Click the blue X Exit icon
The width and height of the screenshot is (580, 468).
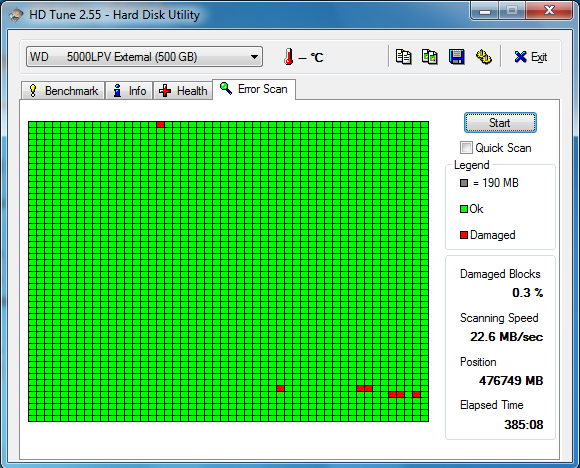click(x=520, y=57)
